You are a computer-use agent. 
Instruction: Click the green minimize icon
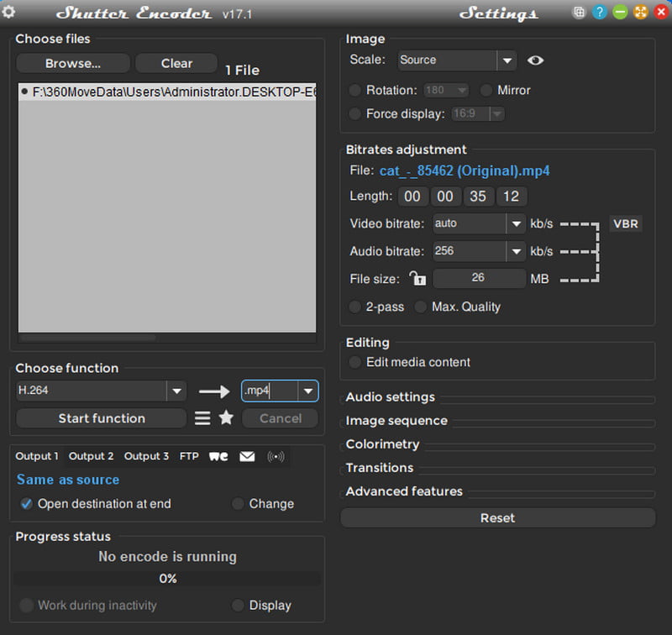[x=620, y=12]
